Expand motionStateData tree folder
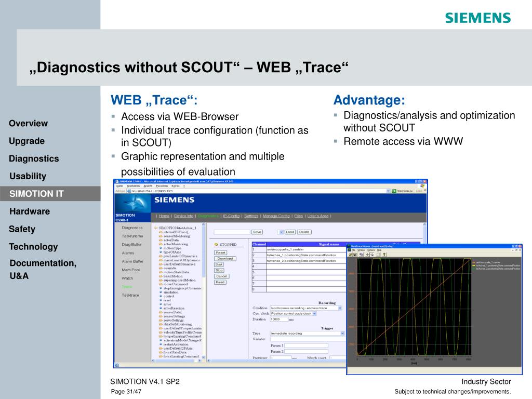Screen dimensions: 532x399 pyautogui.click(x=161, y=272)
